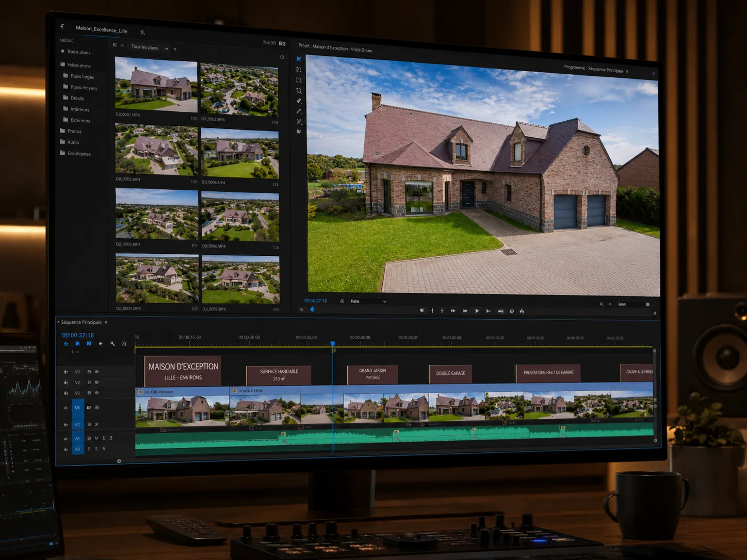747x560 pixels.
Task: Select the pencil-shaped Pen tool
Action: pos(299,111)
